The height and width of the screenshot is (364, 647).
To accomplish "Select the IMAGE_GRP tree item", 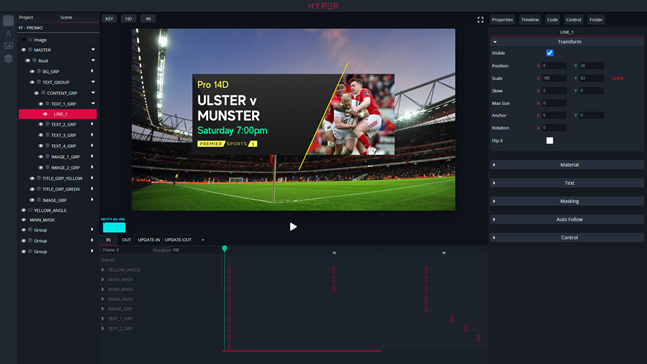I will tap(54, 200).
